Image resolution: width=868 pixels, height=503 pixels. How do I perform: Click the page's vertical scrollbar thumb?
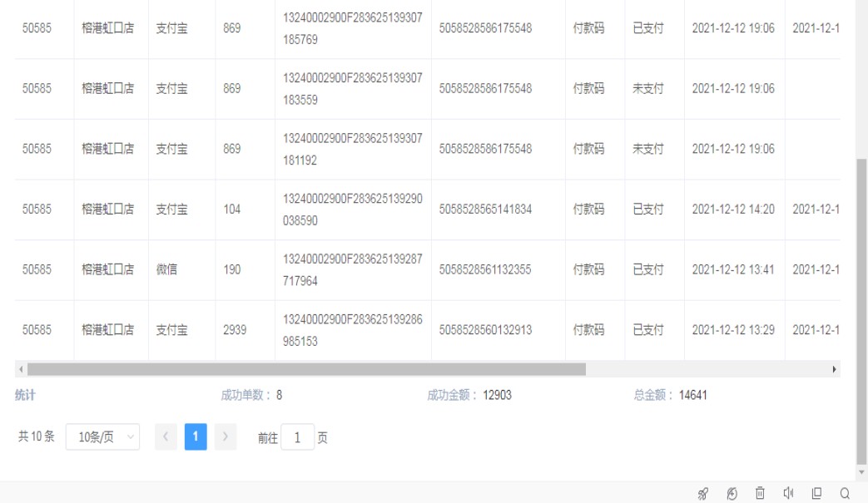coord(861,308)
